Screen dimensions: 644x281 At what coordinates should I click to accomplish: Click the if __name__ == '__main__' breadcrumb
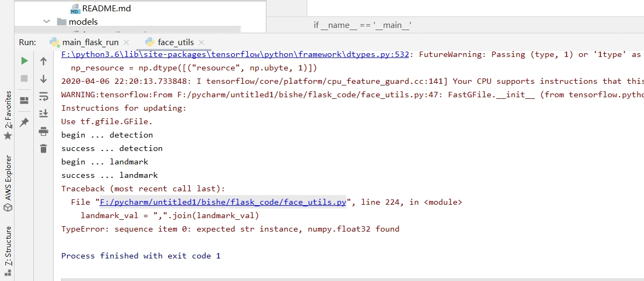coord(363,25)
